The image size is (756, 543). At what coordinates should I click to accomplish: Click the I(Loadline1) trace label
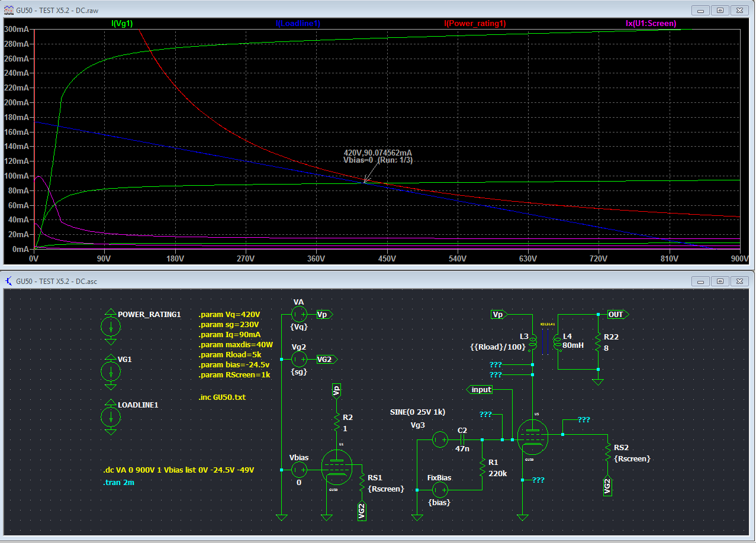click(x=297, y=24)
